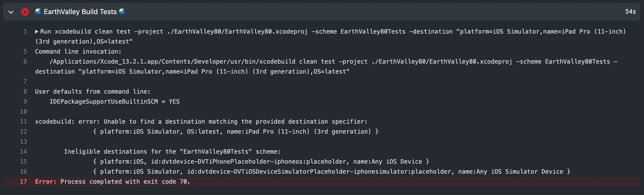
Task: Select log line number 14
Action: (x=24, y=152)
